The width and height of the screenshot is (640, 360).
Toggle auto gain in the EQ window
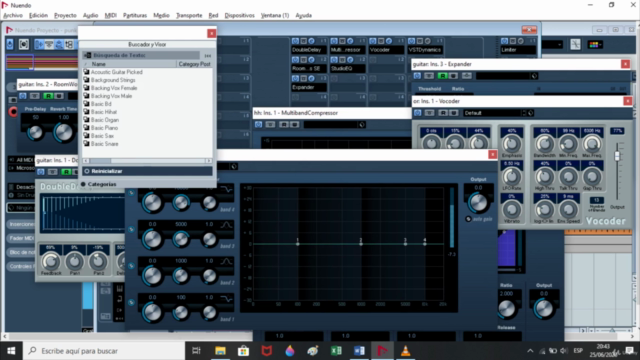pos(469,219)
